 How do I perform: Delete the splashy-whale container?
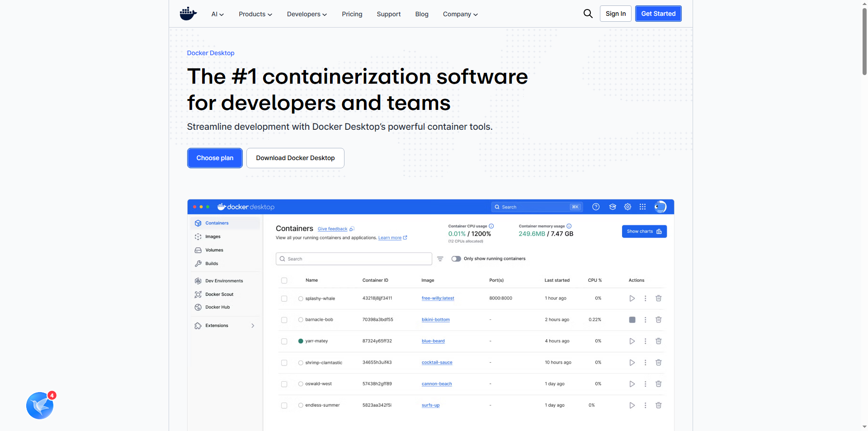pos(659,298)
